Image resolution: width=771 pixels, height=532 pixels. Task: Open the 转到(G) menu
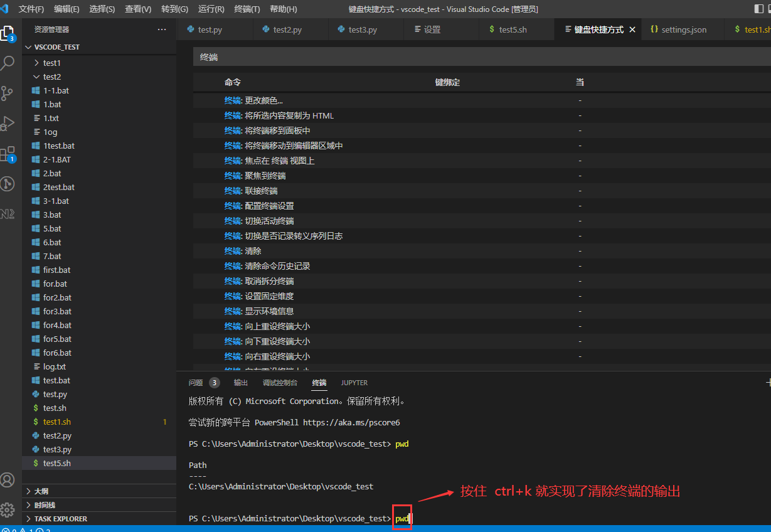[x=174, y=9]
